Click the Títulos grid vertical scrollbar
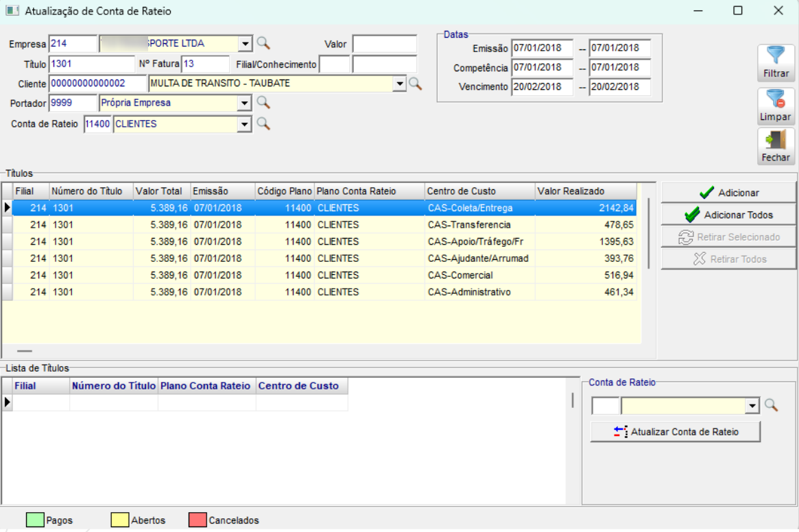Viewport: 799px width, 532px height. pyautogui.click(x=648, y=233)
